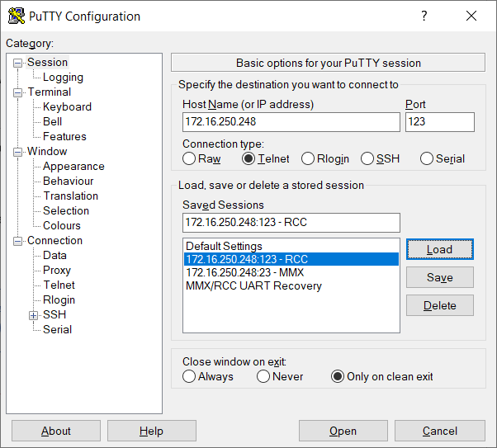Select MMX/RCC UART Recovery session
The width and height of the screenshot is (497, 448).
(x=253, y=285)
